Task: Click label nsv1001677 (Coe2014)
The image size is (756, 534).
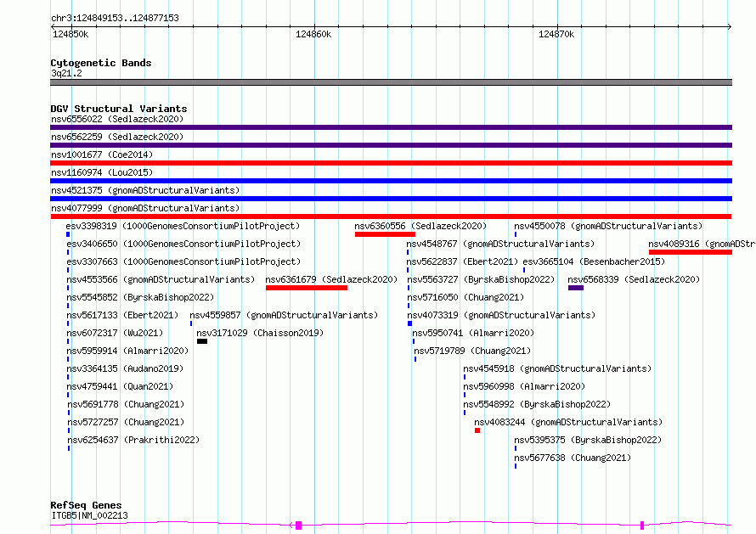Action: pos(102,155)
